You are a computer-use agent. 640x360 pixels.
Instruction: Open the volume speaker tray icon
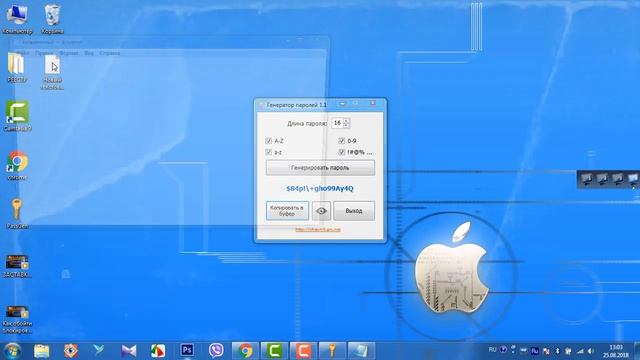point(591,351)
